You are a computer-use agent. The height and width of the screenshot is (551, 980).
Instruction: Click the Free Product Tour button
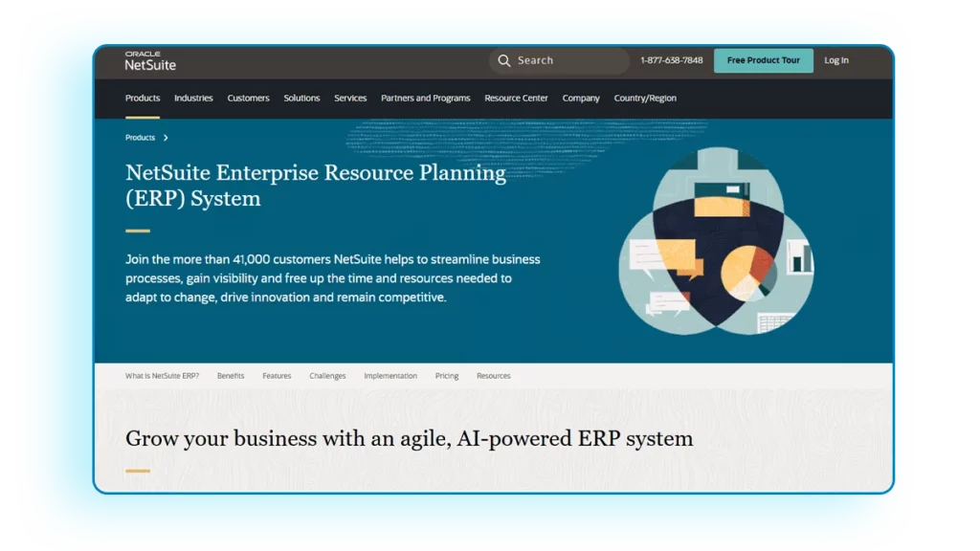763,60
